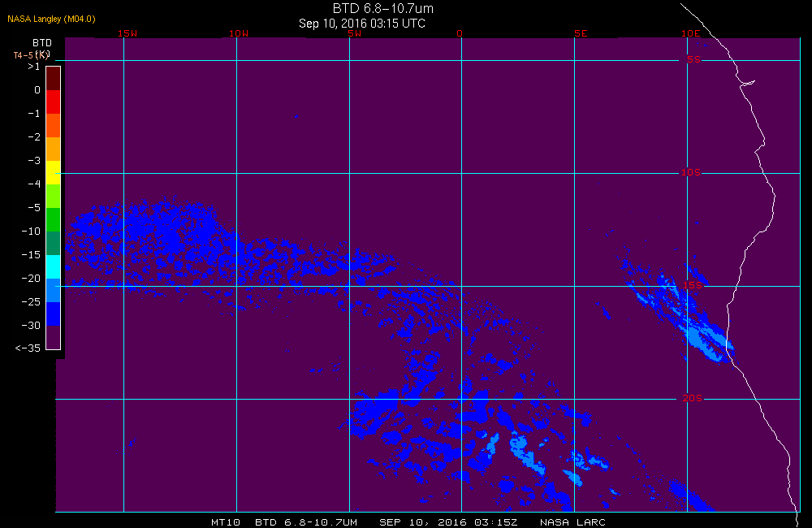Screen dimensions: 812x528
Task: Click the green -5 to -10 legend swatch
Action: pyautogui.click(x=54, y=219)
